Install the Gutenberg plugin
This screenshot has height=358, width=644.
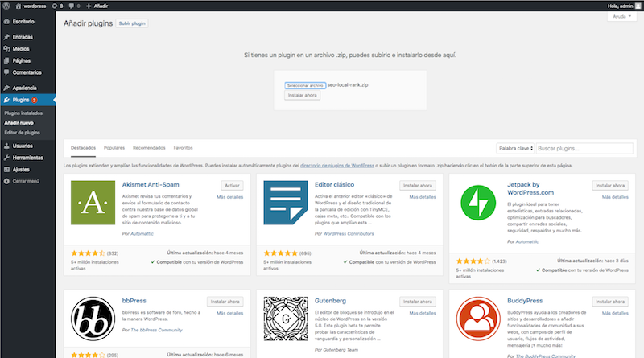tap(418, 302)
